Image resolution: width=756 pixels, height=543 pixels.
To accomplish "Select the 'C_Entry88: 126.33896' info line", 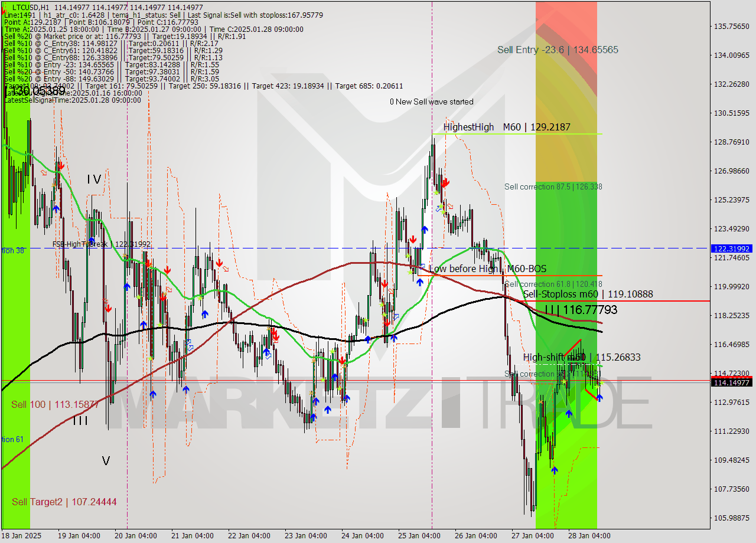I will coord(113,57).
